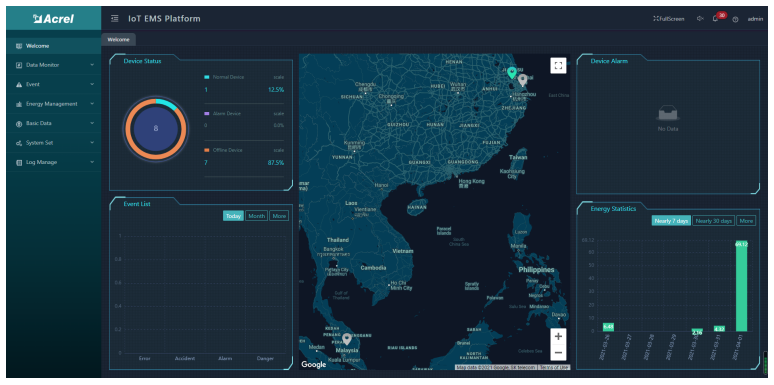Zoom out the map with the minus button
Image resolution: width=774 pixels, height=385 pixels.
click(x=558, y=352)
